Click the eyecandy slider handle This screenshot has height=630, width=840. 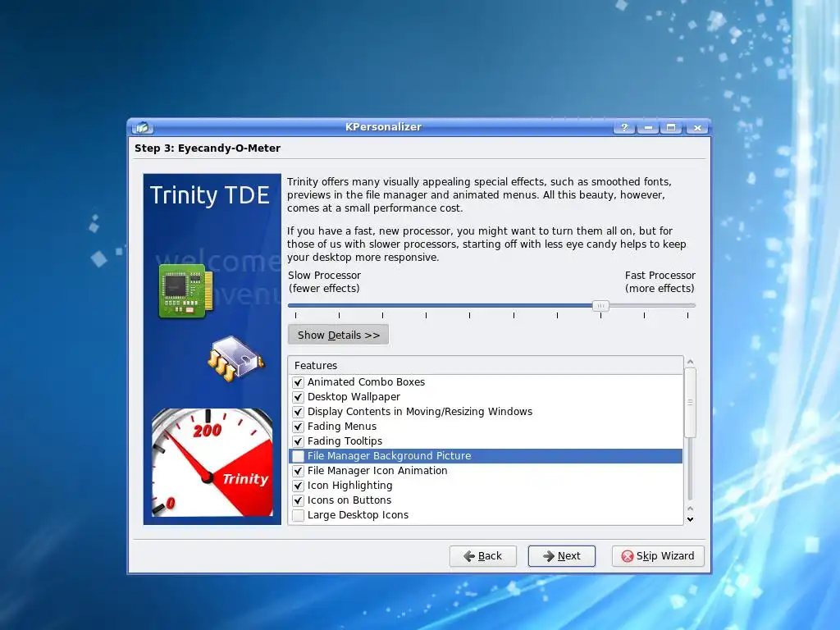(600, 306)
